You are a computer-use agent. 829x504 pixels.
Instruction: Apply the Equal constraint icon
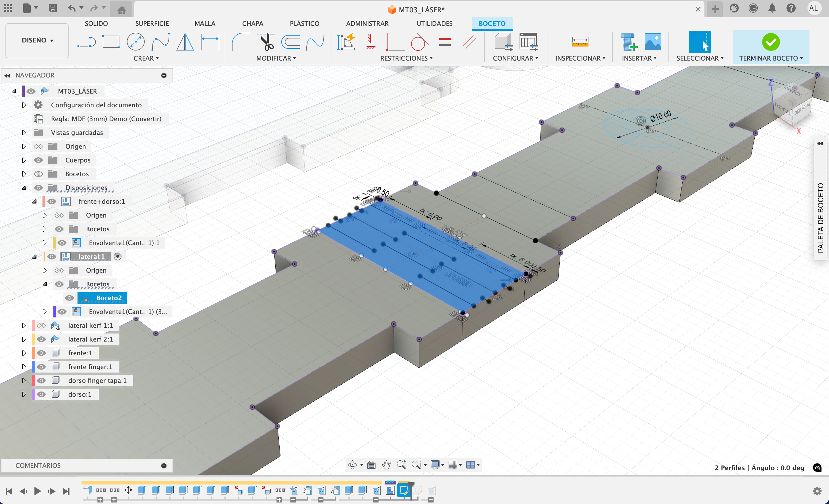click(444, 42)
